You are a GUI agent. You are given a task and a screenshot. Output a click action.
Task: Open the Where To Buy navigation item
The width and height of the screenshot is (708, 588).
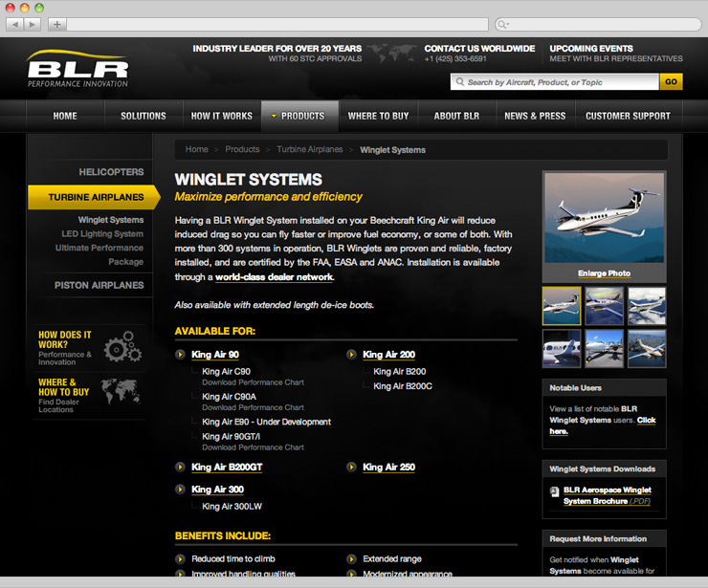(x=378, y=116)
